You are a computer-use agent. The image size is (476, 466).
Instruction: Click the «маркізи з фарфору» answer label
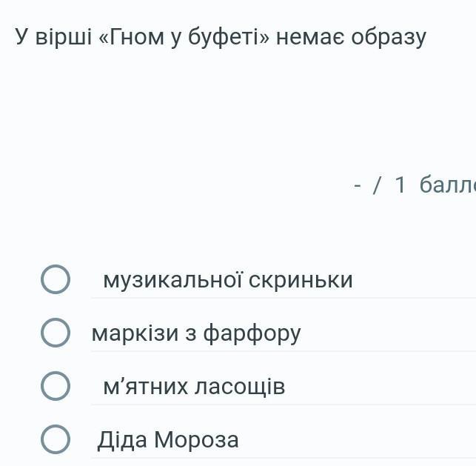[196, 333]
